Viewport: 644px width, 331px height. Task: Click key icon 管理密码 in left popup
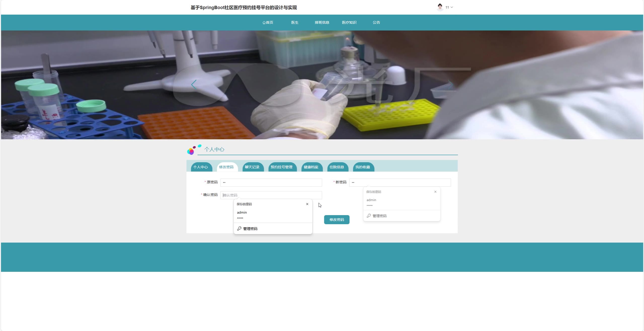click(239, 228)
